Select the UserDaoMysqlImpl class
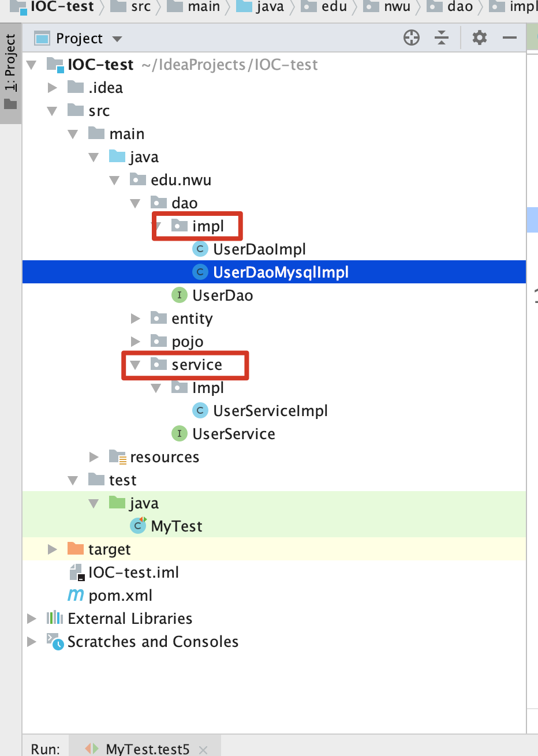This screenshot has height=756, width=538. pyautogui.click(x=281, y=272)
